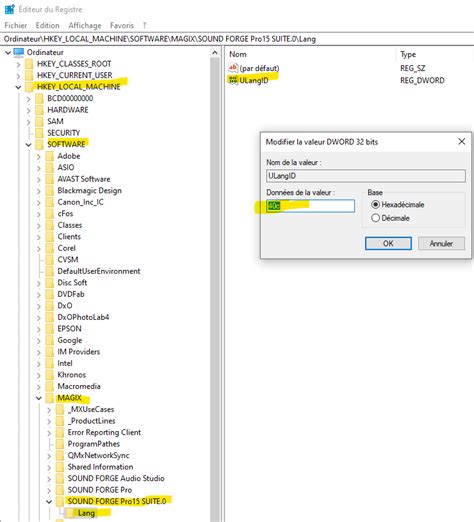Click Annuler to cancel the dialog
Viewport: 474px width, 522px height.
click(x=441, y=243)
